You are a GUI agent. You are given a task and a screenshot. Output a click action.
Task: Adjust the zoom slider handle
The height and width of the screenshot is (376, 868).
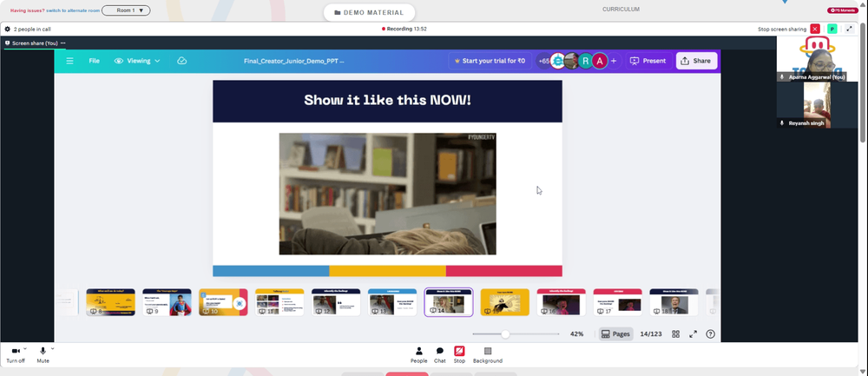tap(505, 334)
